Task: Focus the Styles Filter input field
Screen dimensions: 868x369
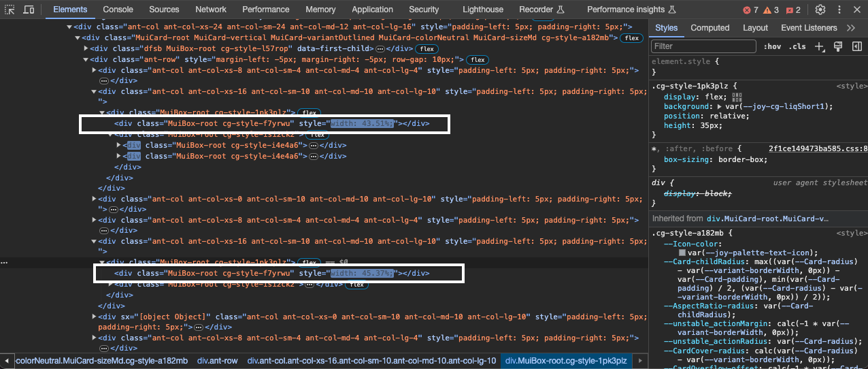Action: (x=703, y=46)
